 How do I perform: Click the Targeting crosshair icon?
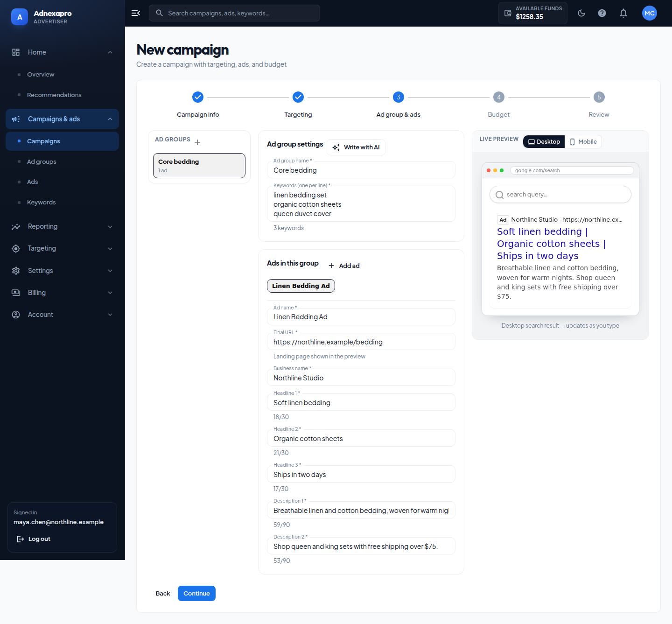coord(16,248)
